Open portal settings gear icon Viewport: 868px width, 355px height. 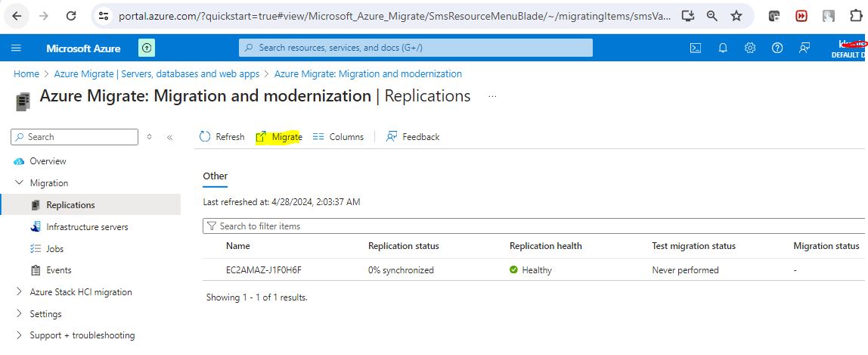click(x=750, y=48)
